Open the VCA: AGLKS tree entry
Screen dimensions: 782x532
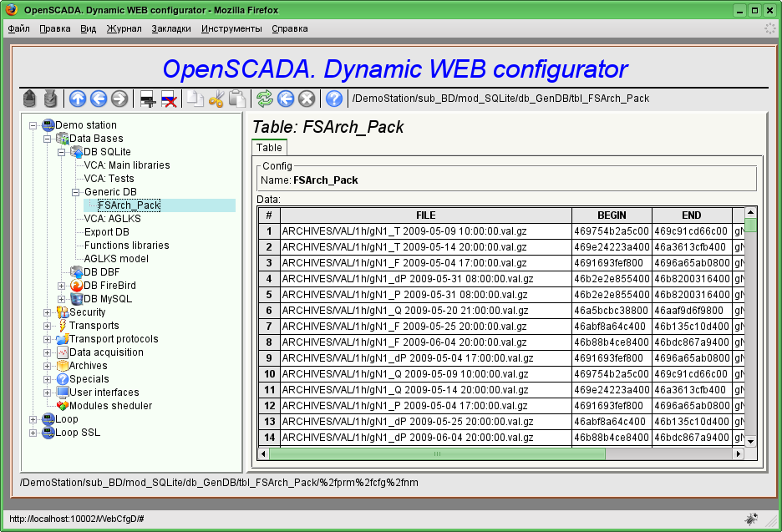(x=112, y=218)
